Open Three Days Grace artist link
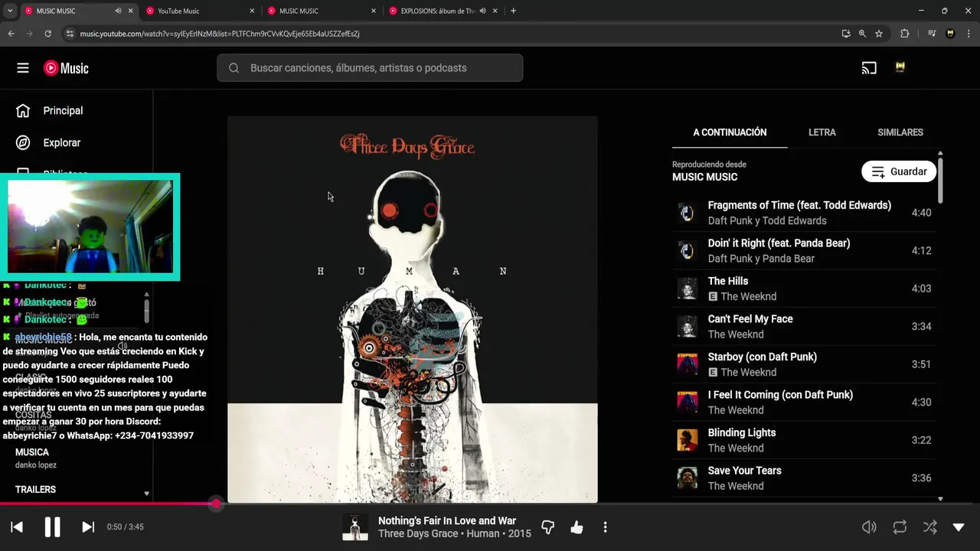The height and width of the screenshot is (551, 980). [418, 533]
